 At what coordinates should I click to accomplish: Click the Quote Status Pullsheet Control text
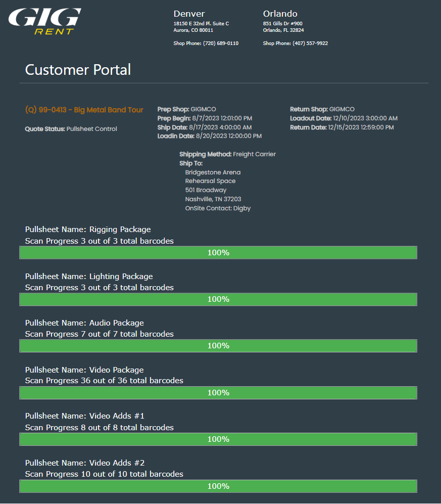pyautogui.click(x=71, y=129)
